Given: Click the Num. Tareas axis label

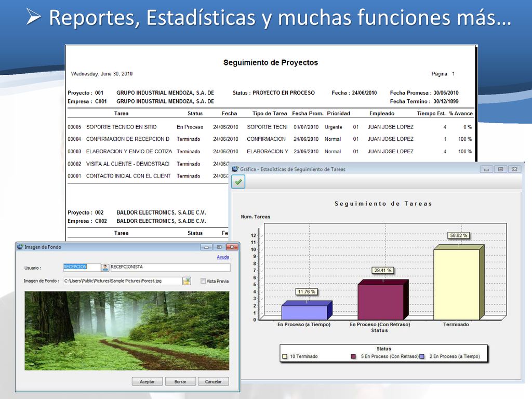Looking at the screenshot, I should [x=256, y=217].
